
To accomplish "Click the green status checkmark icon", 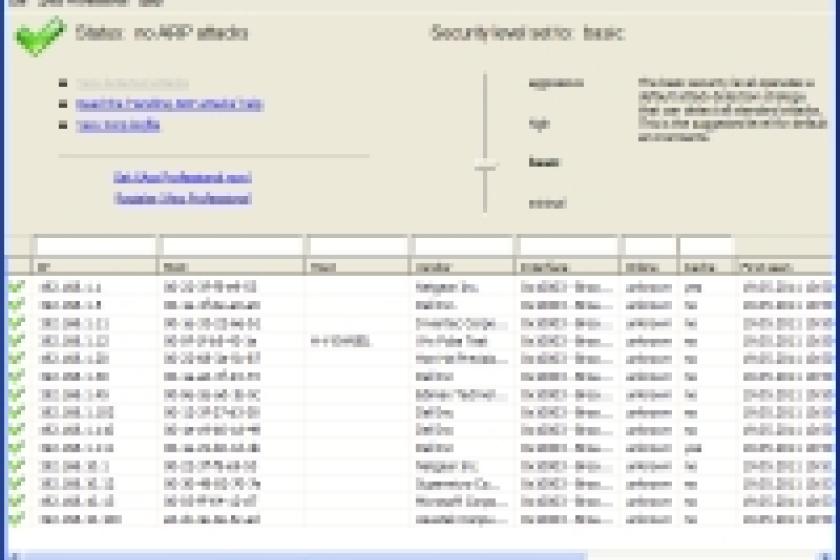I will coord(40,35).
